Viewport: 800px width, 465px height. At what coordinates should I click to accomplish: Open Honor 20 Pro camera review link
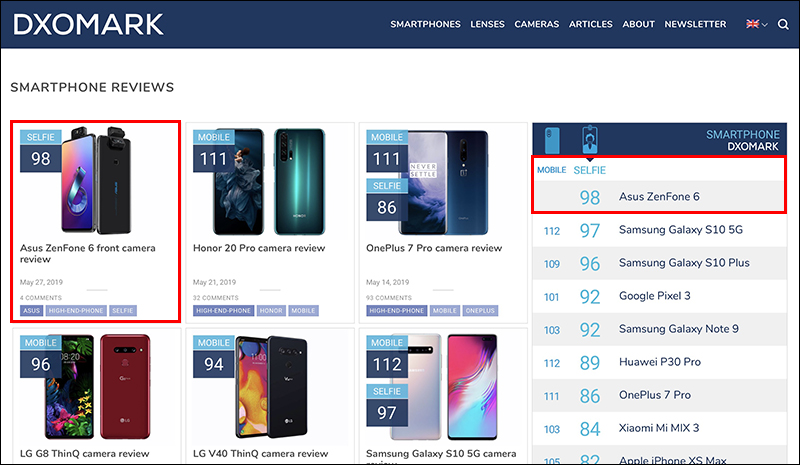tap(259, 248)
